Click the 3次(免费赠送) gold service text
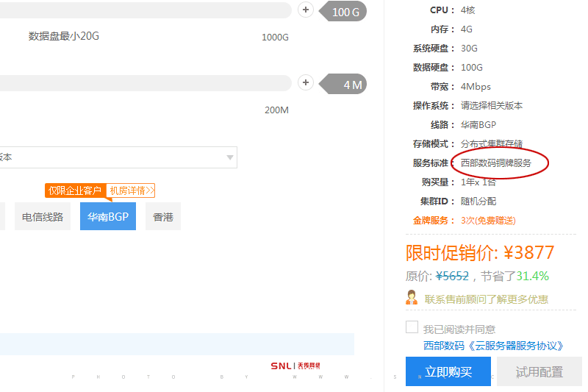Image resolution: width=588 pixels, height=392 pixels. (488, 221)
